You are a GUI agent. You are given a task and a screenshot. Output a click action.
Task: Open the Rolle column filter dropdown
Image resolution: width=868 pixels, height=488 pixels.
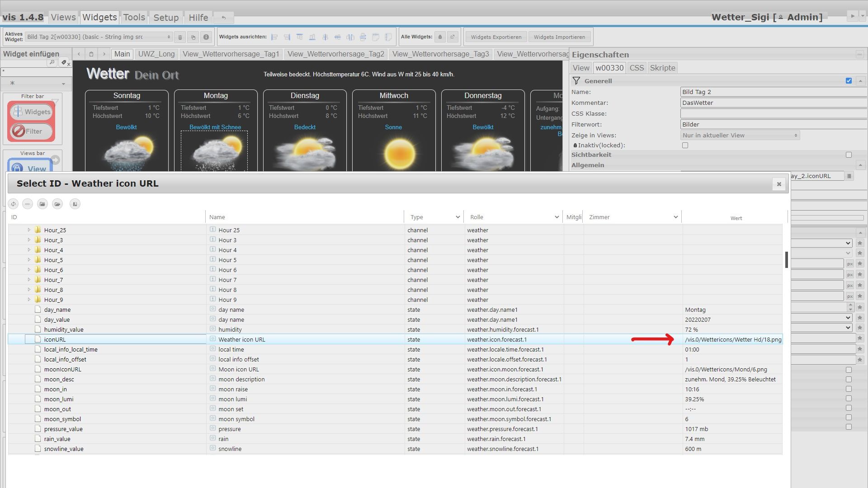(x=557, y=217)
